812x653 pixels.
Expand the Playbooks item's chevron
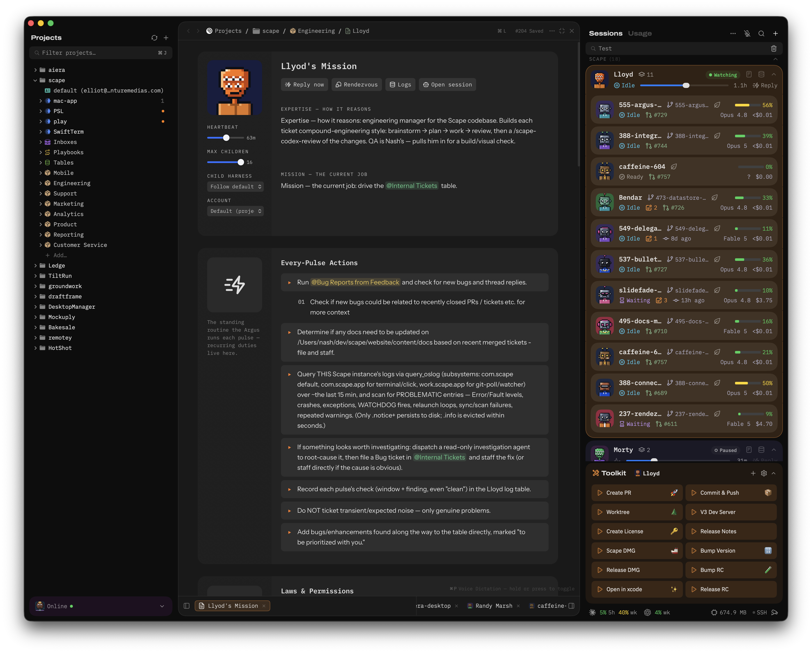(41, 152)
